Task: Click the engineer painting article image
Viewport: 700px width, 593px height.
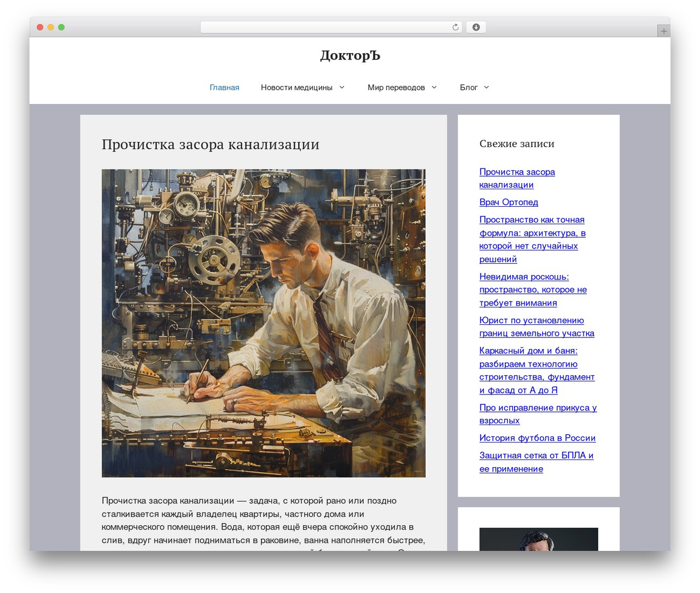Action: [264, 323]
